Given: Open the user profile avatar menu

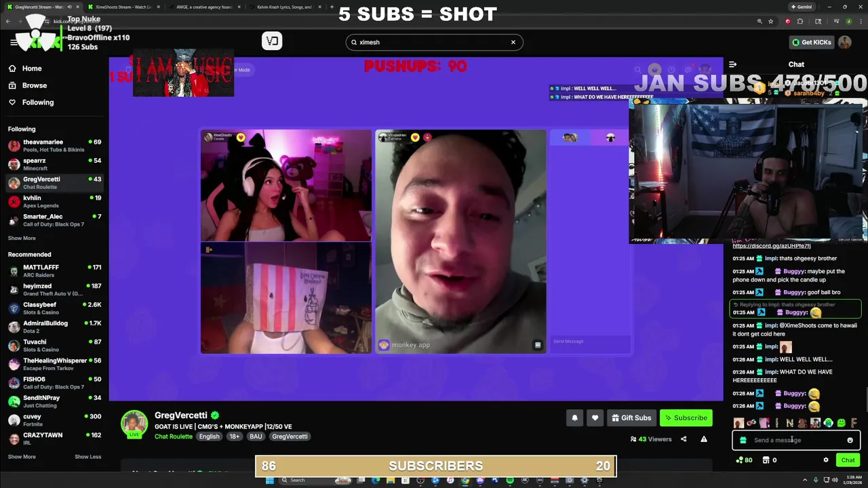Looking at the screenshot, I should click(845, 42).
